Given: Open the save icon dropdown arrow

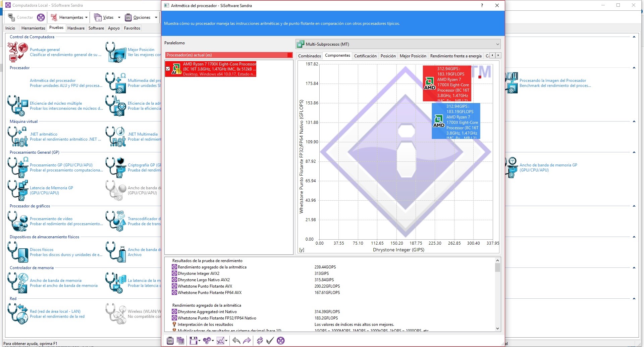Looking at the screenshot, I should point(199,341).
